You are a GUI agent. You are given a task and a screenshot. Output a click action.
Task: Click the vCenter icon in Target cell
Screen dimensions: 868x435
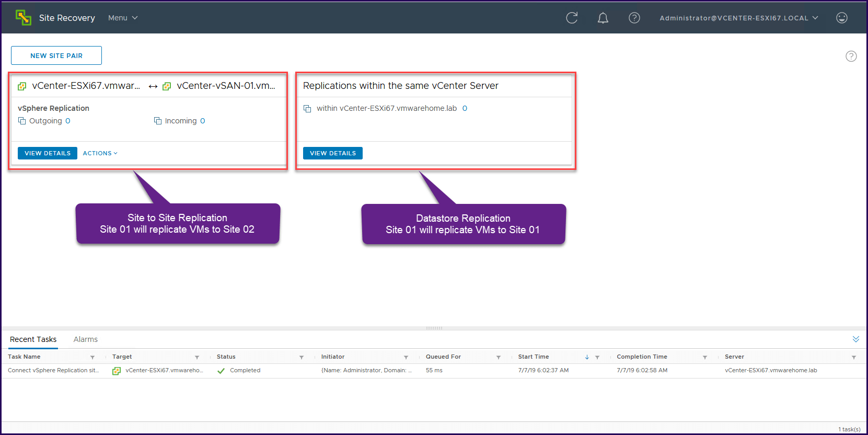[117, 371]
